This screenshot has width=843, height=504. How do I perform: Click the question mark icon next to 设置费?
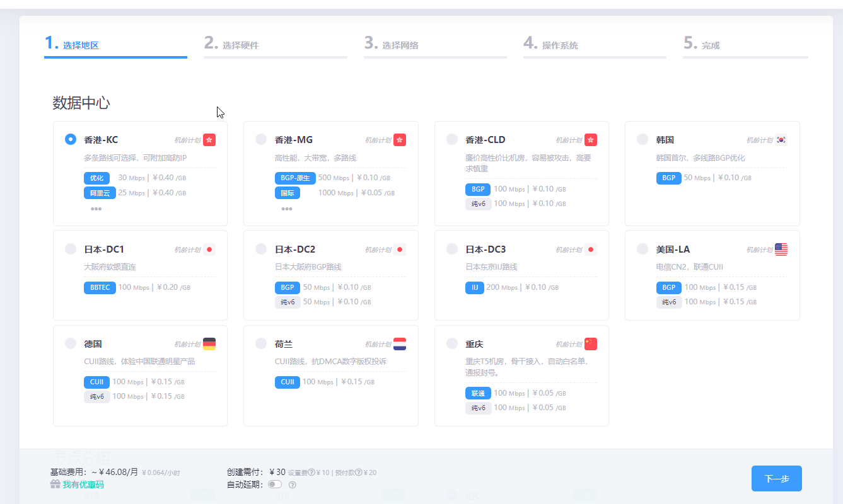[x=311, y=473]
